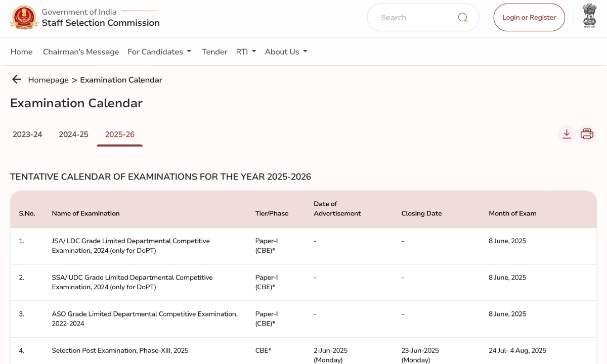Click the Government of India header title
This screenshot has height=364, width=607.
(79, 12)
